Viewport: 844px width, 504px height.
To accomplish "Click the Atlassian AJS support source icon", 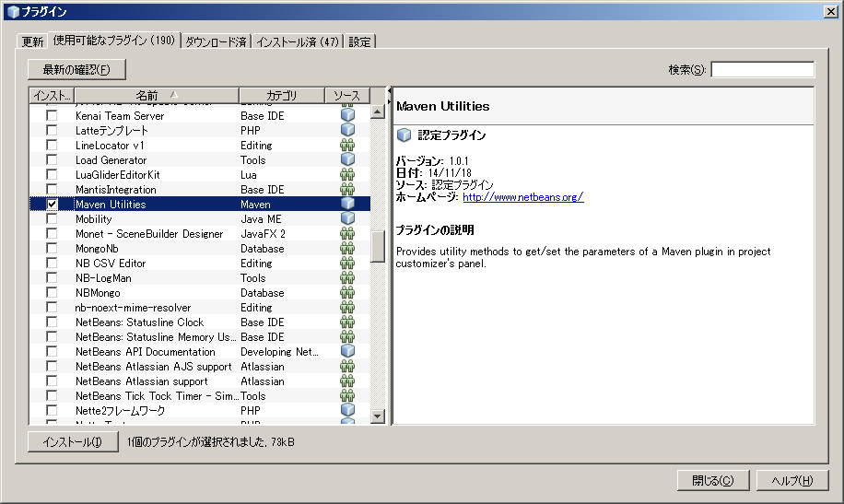I will [x=347, y=366].
